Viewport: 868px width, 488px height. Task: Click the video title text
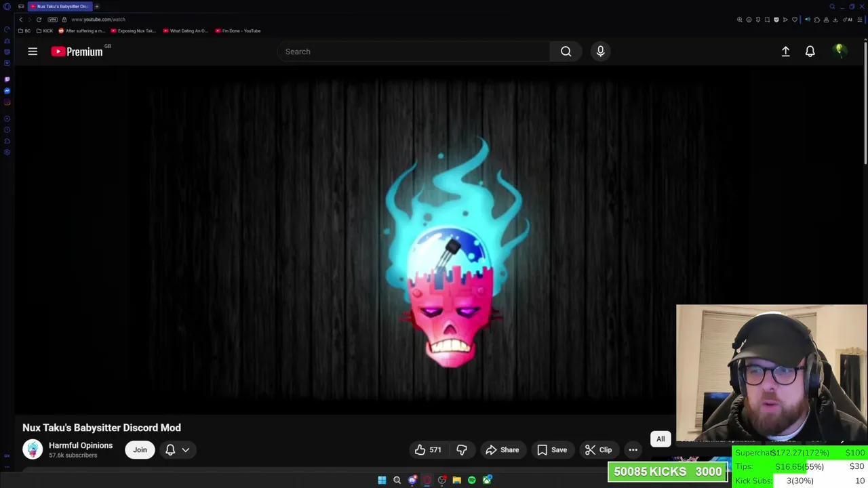[x=102, y=428]
